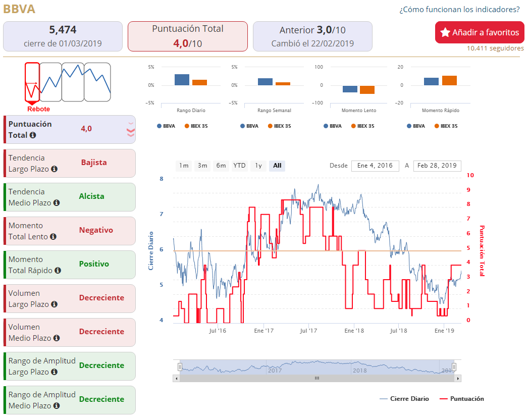Screen dimensions: 528x420
Task: Click the end date field Feb 28, 2019
Action: pos(437,166)
